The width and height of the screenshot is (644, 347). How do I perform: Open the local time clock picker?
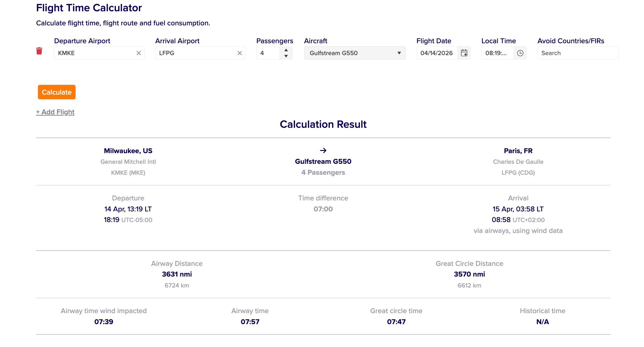[520, 53]
